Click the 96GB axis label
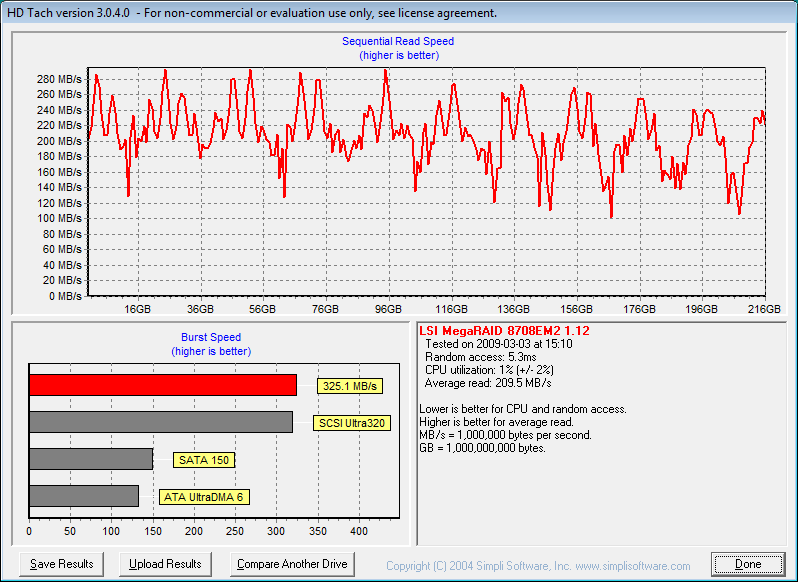Image resolution: width=798 pixels, height=582 pixels. pyautogui.click(x=389, y=309)
